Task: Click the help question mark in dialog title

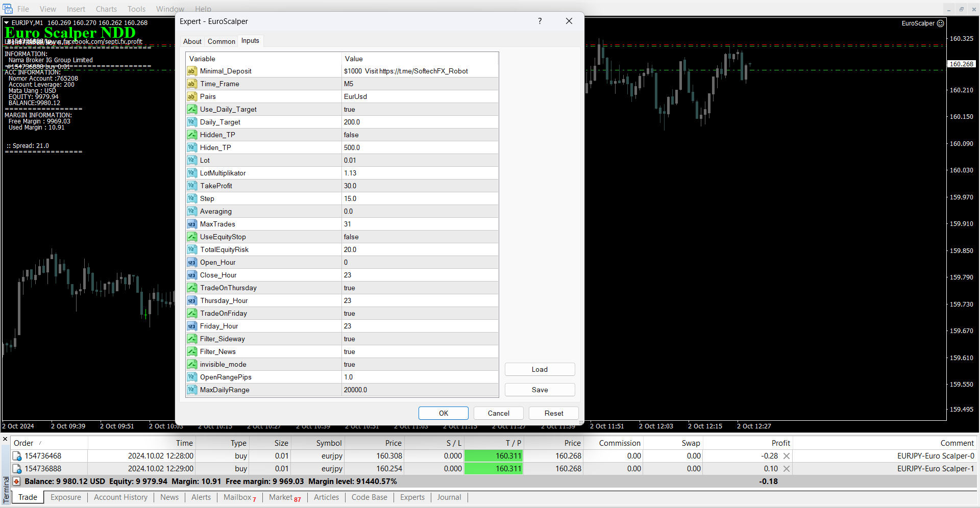Action: [540, 21]
